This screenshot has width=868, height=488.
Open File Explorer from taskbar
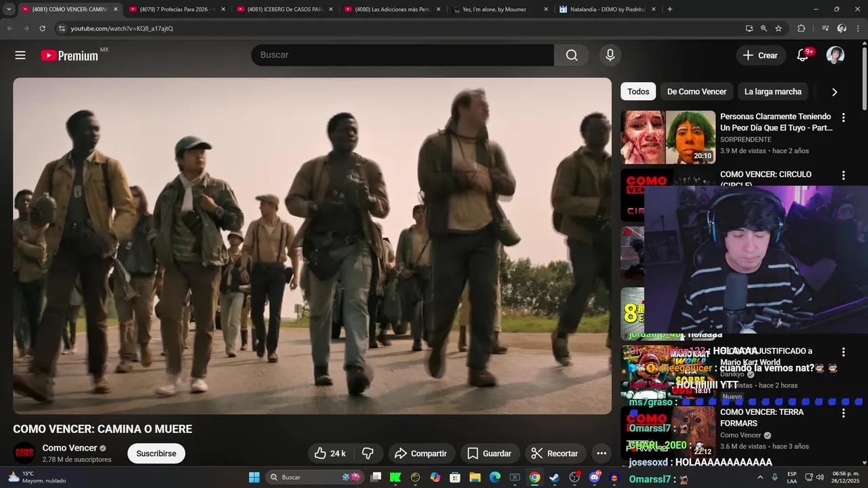475,477
